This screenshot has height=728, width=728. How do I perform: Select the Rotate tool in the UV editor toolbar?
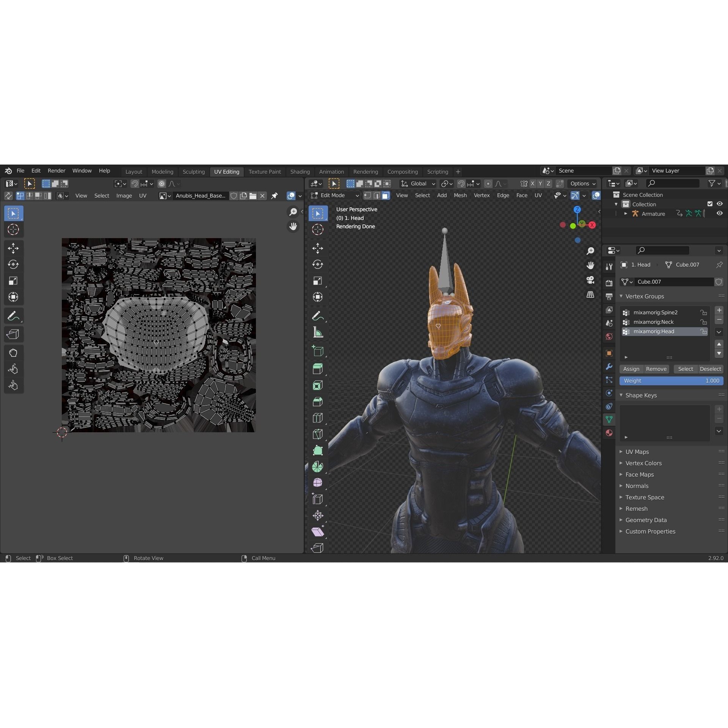(x=13, y=264)
